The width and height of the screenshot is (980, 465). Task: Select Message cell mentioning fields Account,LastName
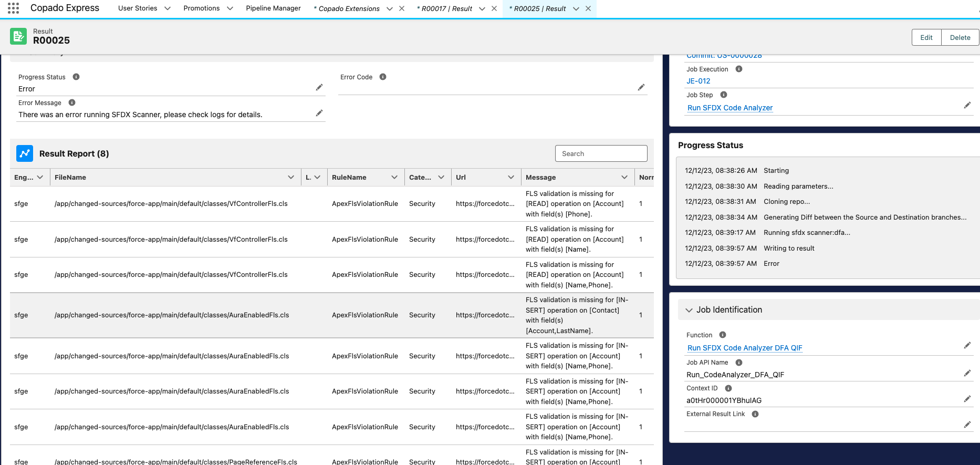click(577, 315)
